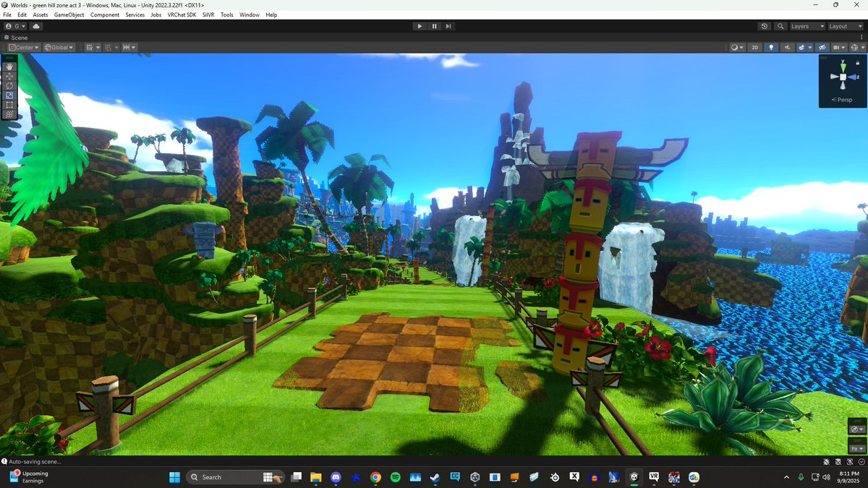868x488 pixels.
Task: Click the Scene view three-dot options menu
Action: pyautogui.click(x=861, y=37)
